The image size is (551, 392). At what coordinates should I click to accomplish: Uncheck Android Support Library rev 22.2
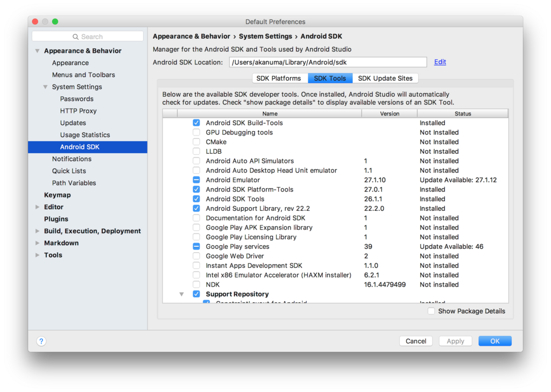coord(196,208)
